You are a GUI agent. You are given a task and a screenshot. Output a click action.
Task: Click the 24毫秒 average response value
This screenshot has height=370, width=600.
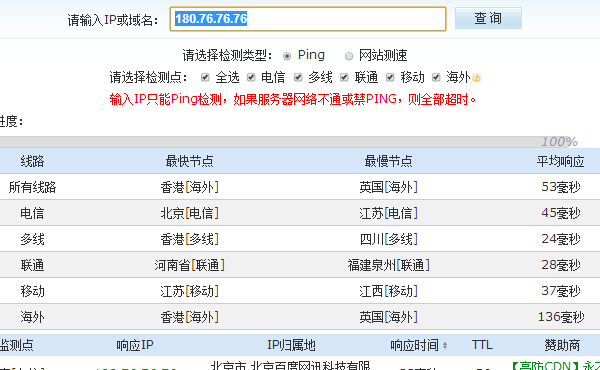[x=561, y=239]
